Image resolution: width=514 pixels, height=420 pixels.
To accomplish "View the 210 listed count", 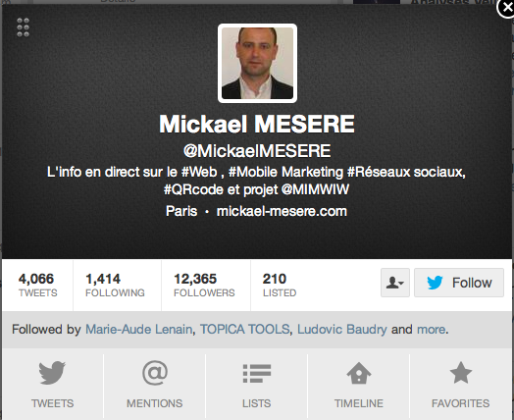I will tap(280, 285).
